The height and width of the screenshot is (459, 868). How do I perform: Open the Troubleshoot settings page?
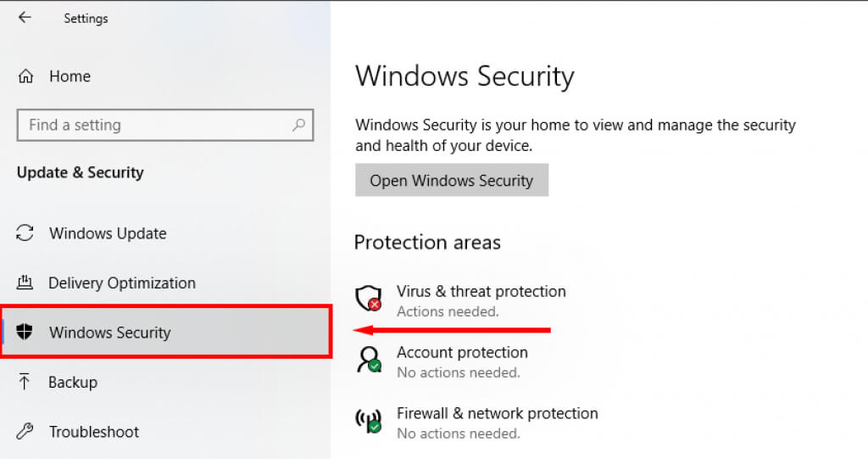click(x=94, y=432)
